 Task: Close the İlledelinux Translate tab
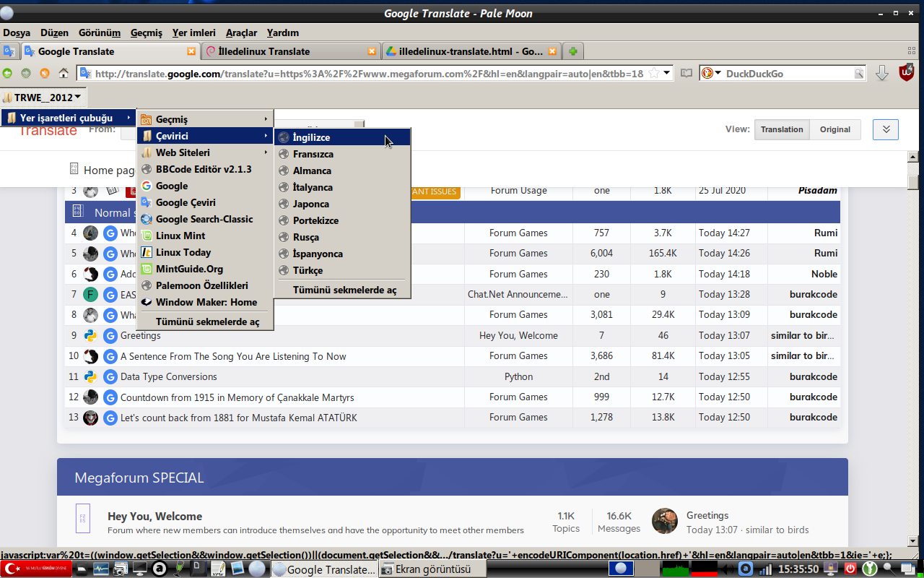point(372,51)
